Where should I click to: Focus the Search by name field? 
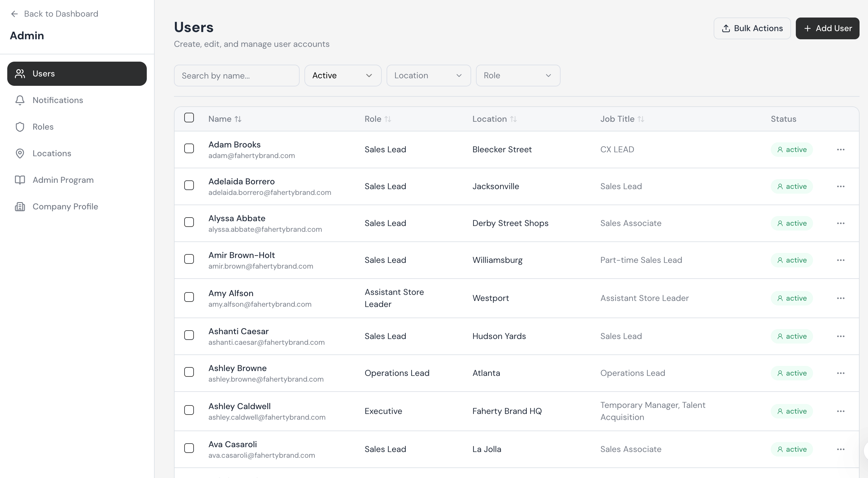[236, 76]
